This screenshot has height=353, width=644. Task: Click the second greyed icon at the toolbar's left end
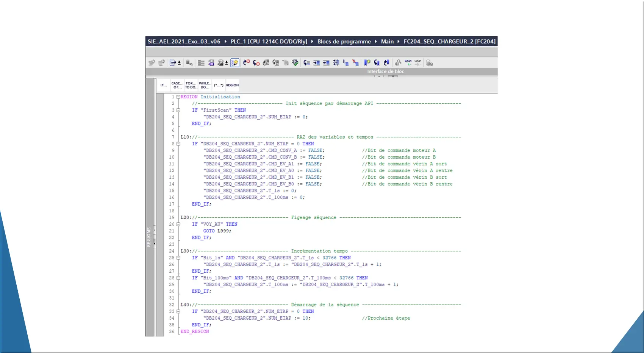point(161,63)
